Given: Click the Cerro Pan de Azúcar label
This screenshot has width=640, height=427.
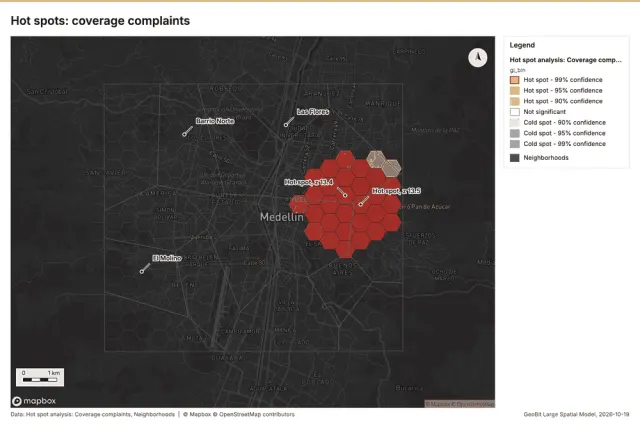Looking at the screenshot, I should (x=424, y=207).
